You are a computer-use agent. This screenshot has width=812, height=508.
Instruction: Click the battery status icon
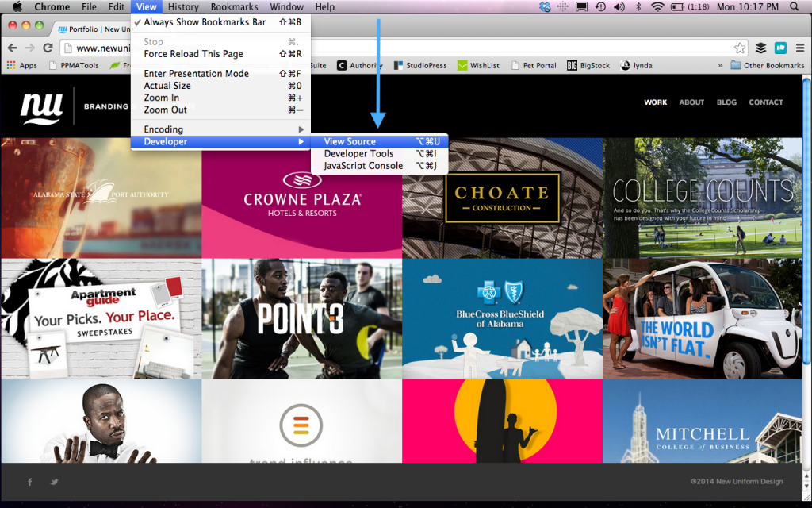677,6
